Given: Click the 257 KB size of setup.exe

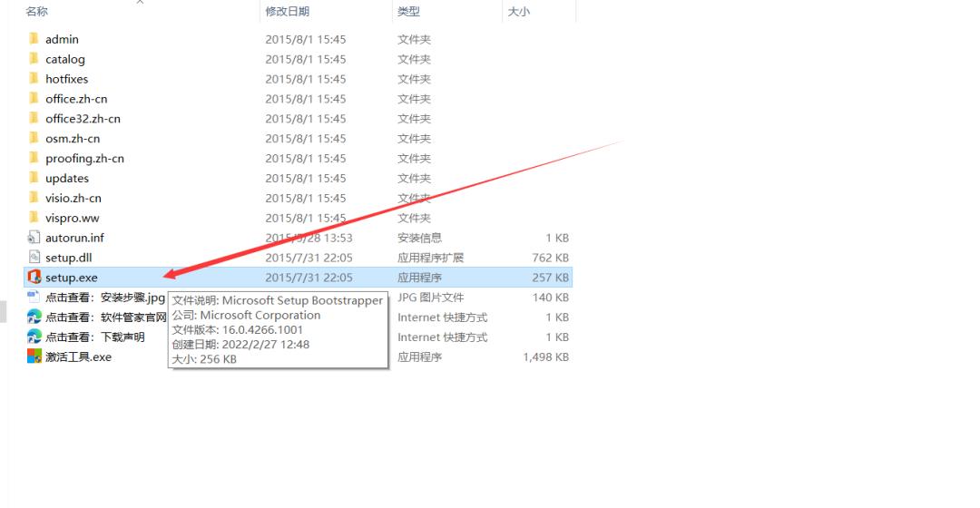Looking at the screenshot, I should pos(550,278).
